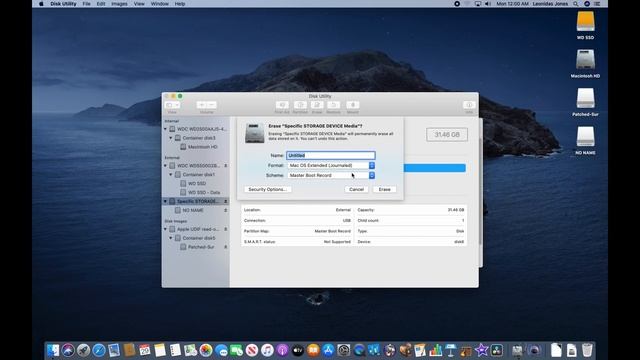Collapse Container disk3 in sidebar
The image size is (640, 360).
[x=171, y=138]
